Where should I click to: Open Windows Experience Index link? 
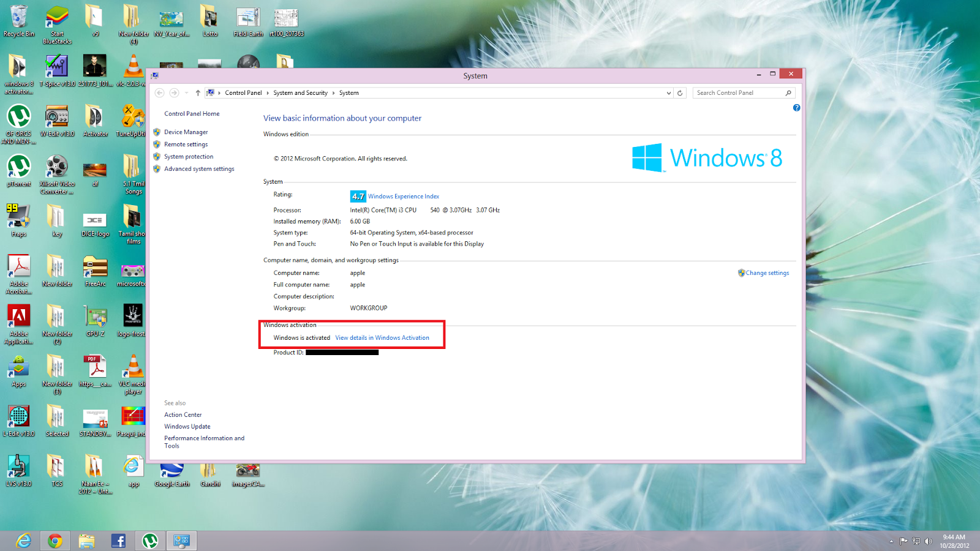tap(404, 197)
